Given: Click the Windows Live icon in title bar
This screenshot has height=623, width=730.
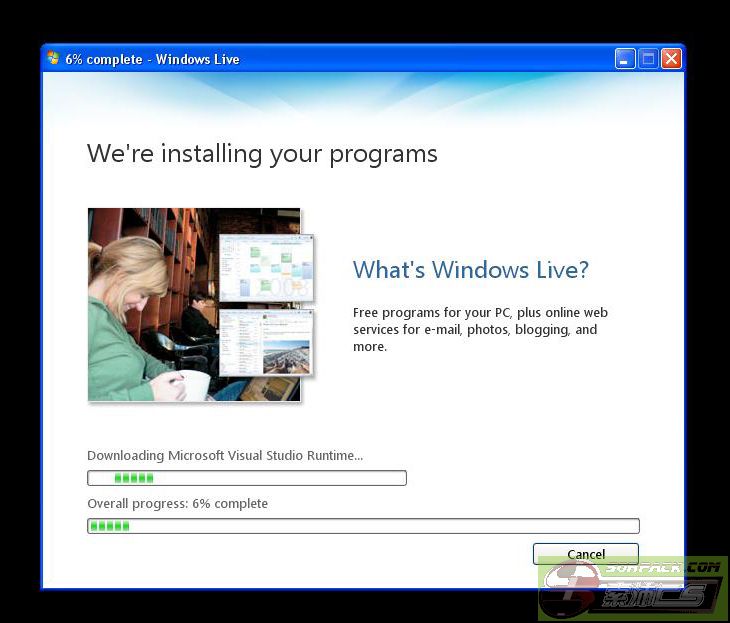Looking at the screenshot, I should click(x=53, y=59).
